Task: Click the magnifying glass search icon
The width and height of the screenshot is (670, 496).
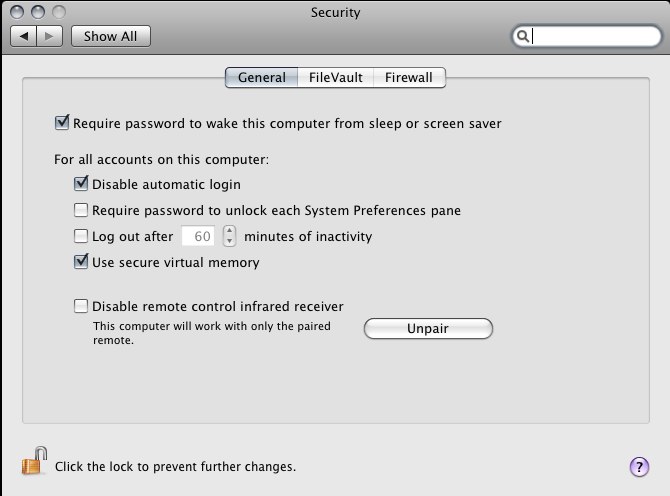Action: click(523, 36)
